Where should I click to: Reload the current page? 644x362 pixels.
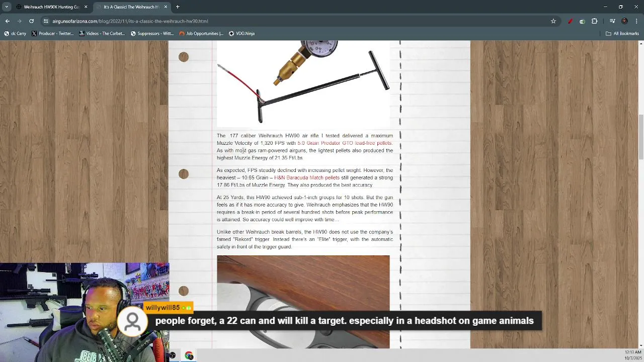coord(31,21)
